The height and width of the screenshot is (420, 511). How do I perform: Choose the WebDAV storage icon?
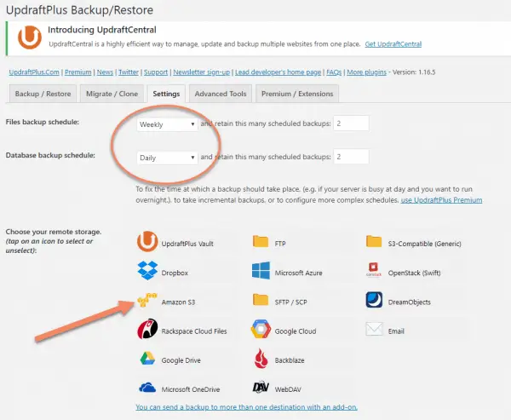pos(261,387)
